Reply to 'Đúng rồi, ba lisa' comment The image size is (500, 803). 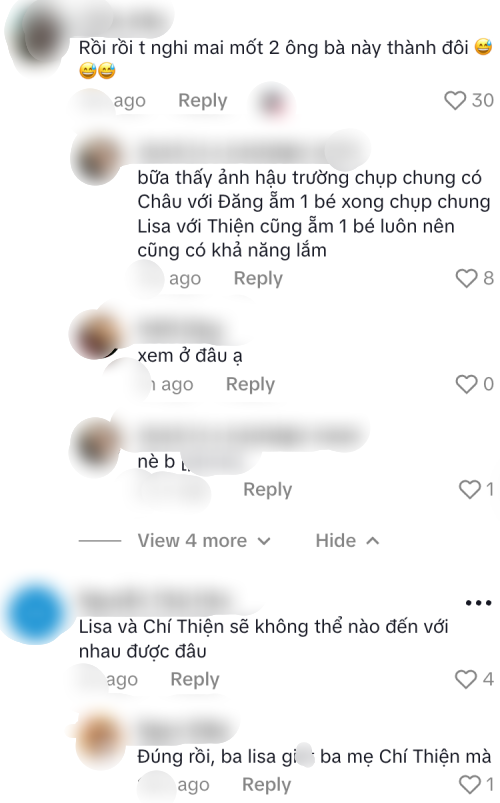(x=266, y=784)
